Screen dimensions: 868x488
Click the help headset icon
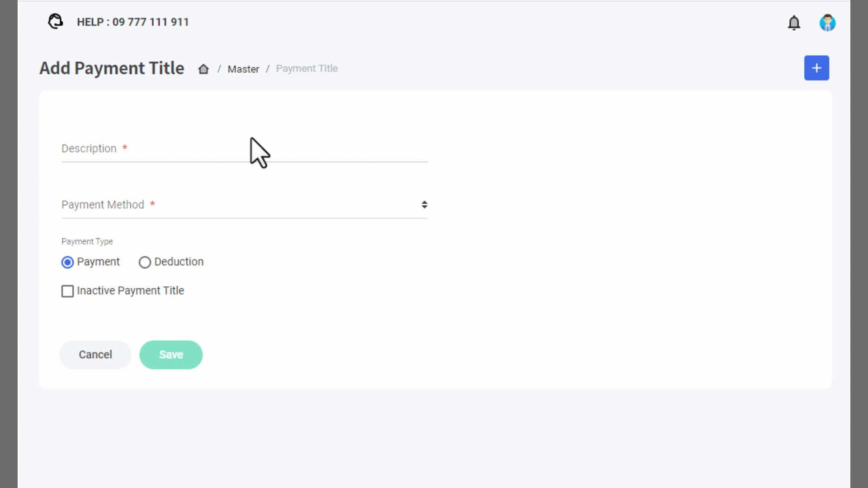(56, 21)
